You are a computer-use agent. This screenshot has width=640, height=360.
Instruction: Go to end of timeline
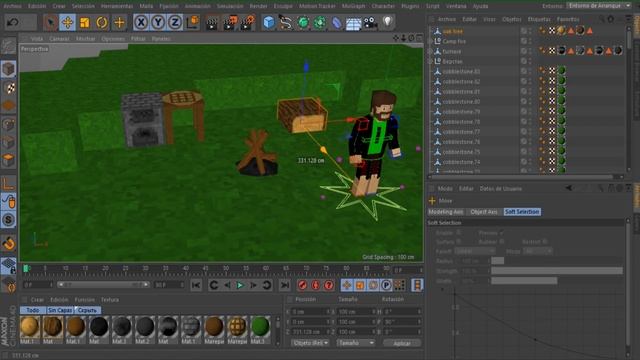[285, 285]
